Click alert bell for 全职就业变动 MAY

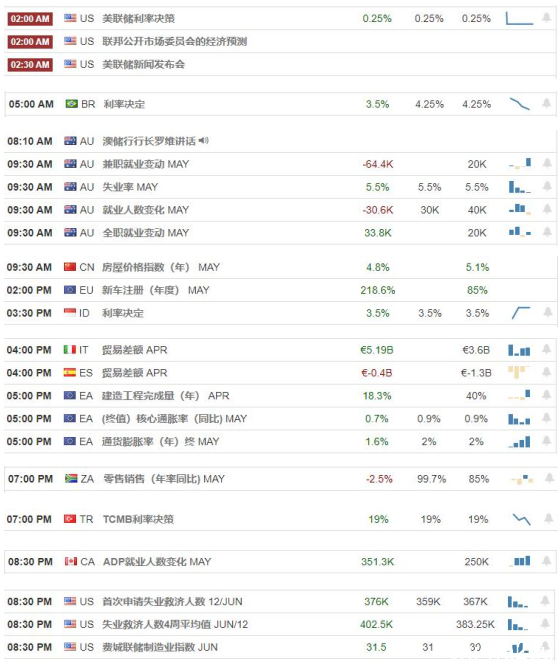[x=547, y=231]
